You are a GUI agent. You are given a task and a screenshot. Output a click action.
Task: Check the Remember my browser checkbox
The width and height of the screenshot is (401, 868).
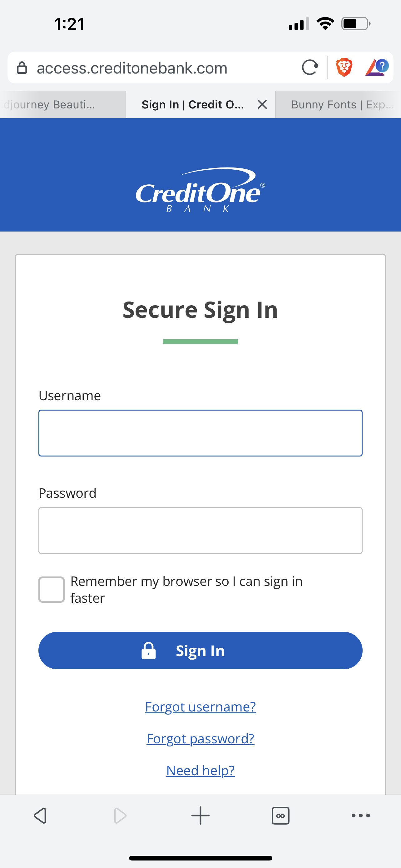[52, 590]
